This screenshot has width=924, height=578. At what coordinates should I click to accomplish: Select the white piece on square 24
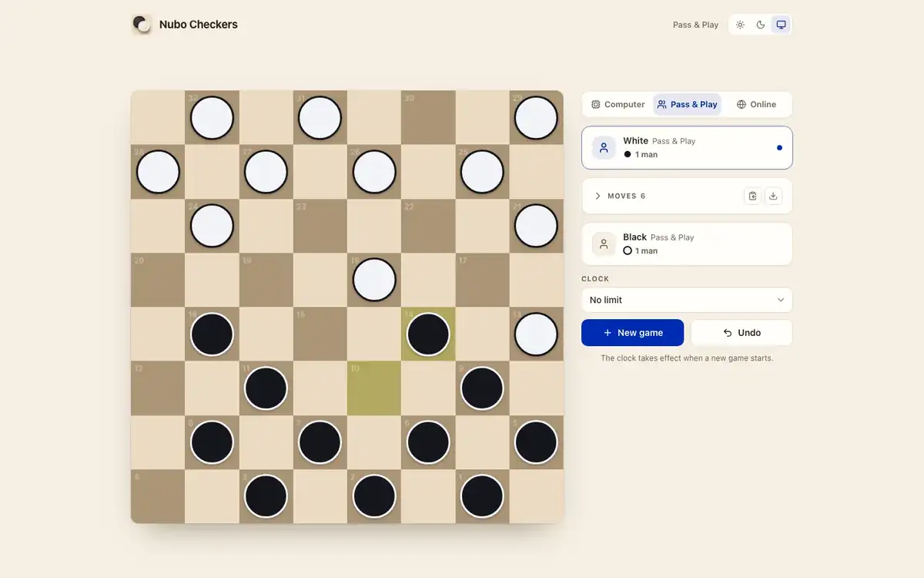[x=212, y=226]
